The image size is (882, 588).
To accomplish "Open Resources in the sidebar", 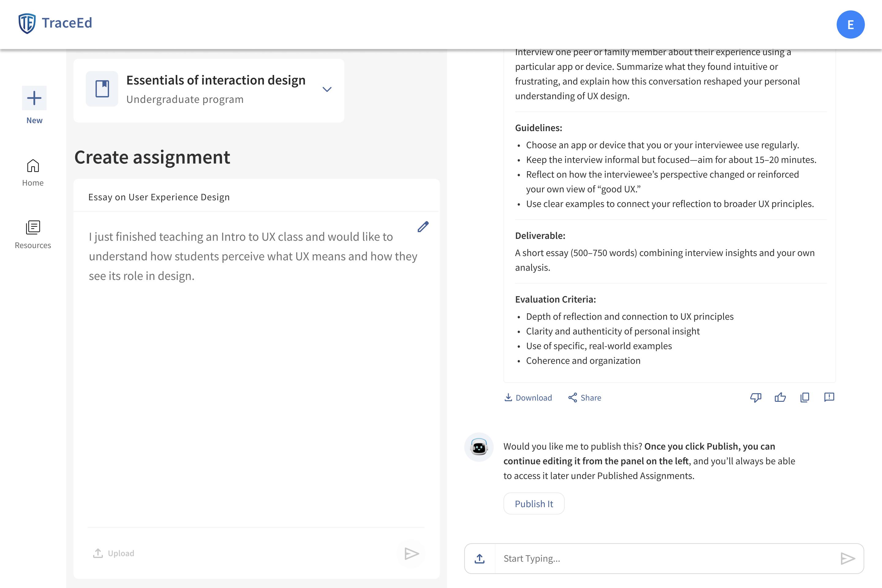I will [x=33, y=234].
